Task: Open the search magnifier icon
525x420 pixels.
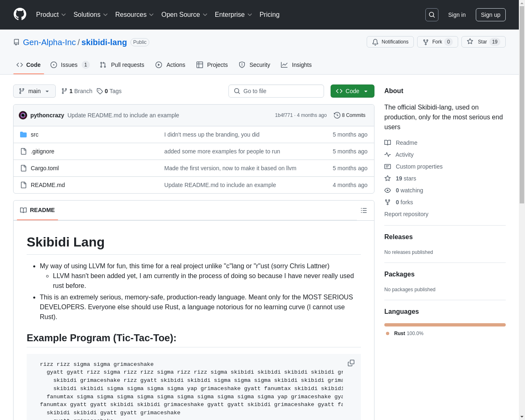Action: coord(432,15)
